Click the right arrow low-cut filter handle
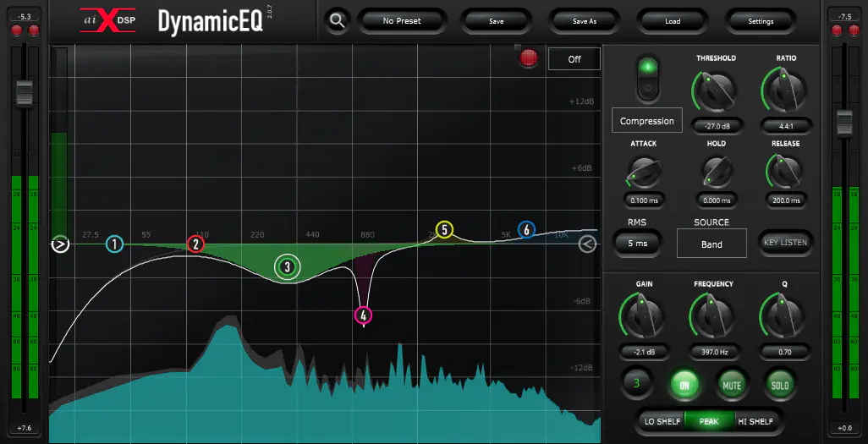 [60, 244]
